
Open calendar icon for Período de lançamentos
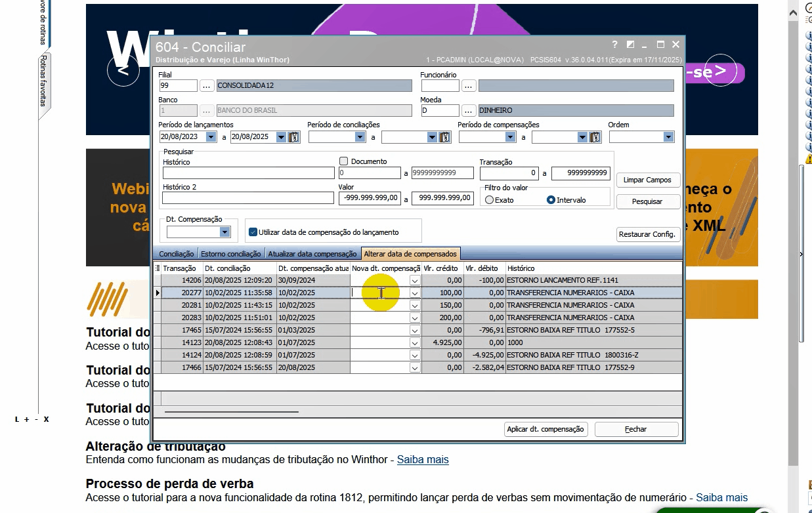[293, 137]
